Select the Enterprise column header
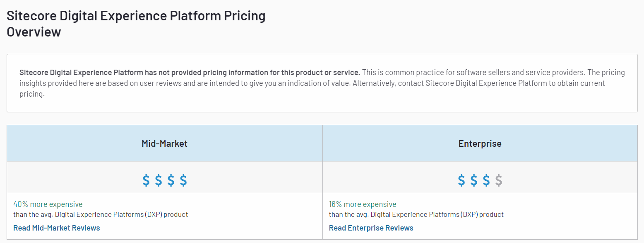The height and width of the screenshot is (243, 644). tap(480, 143)
